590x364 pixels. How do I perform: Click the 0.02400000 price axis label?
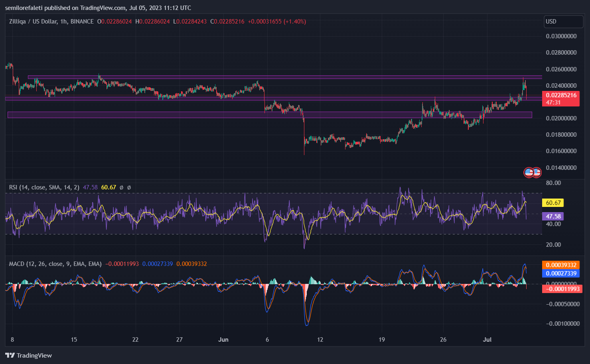click(x=561, y=86)
